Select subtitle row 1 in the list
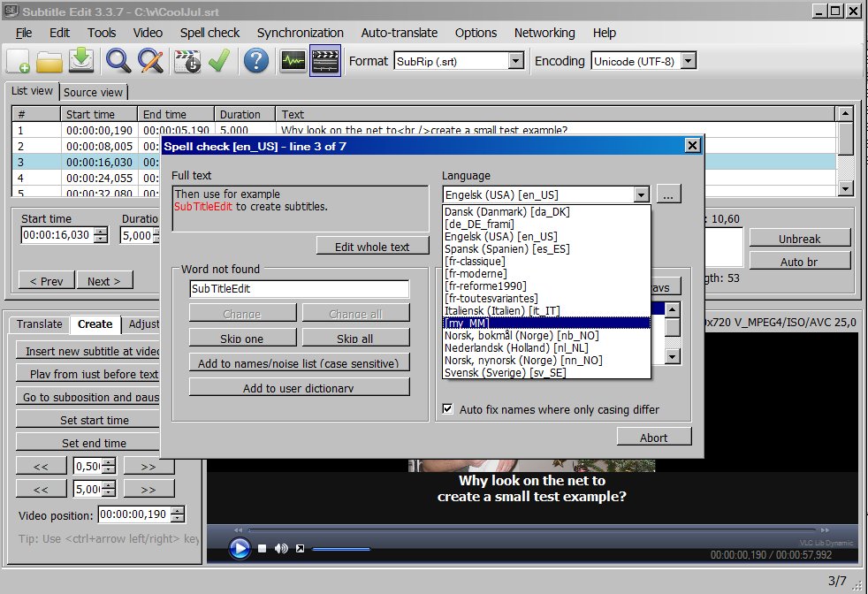 424,131
